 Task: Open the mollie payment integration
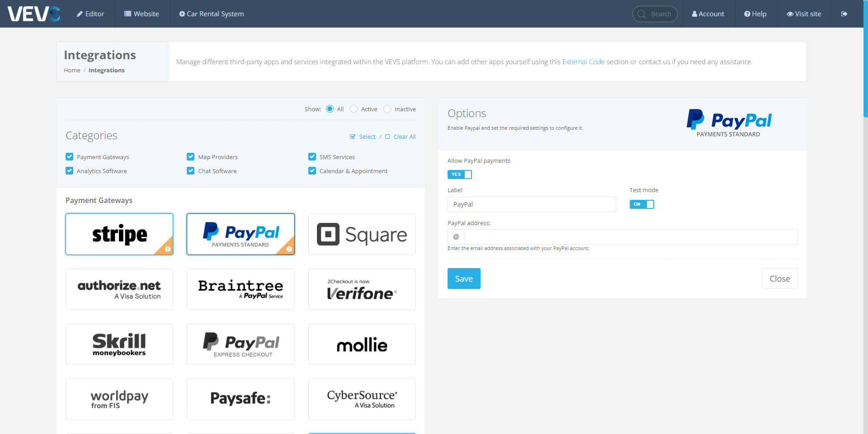pos(361,344)
